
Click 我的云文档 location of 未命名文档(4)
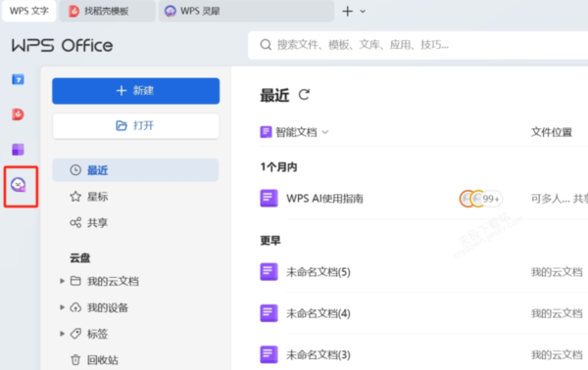pos(557,313)
